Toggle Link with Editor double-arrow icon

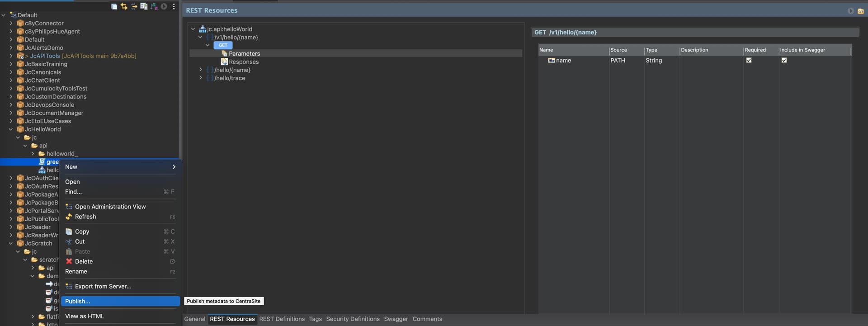point(124,6)
